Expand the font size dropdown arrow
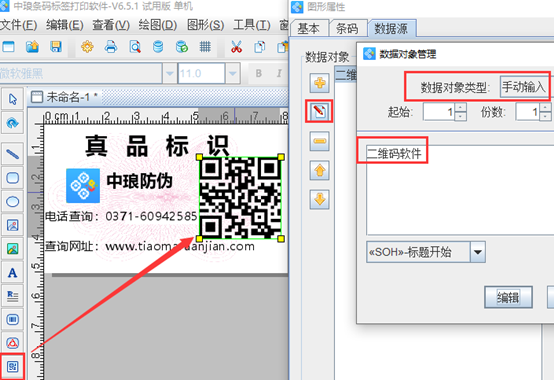Viewport: 554px width, 380px height. pos(232,73)
